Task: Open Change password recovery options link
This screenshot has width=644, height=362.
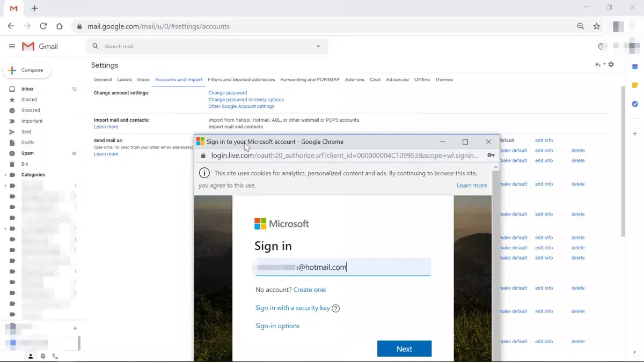Action: pyautogui.click(x=246, y=100)
